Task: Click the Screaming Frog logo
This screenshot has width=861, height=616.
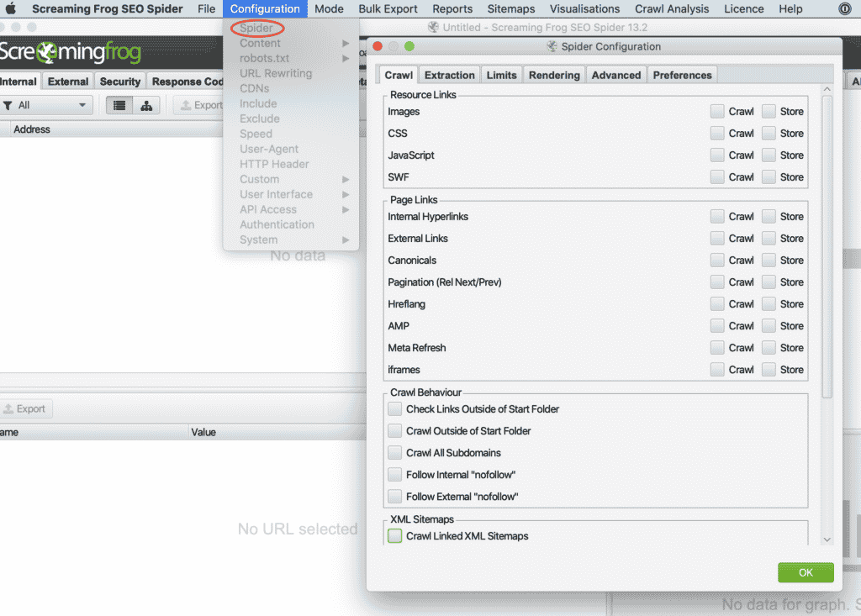Action: click(x=71, y=52)
